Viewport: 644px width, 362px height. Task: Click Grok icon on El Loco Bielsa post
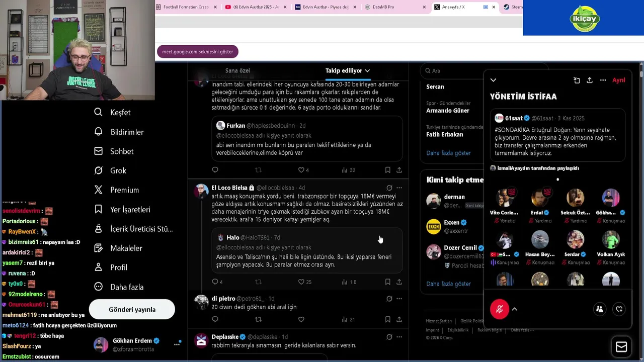[x=389, y=188]
